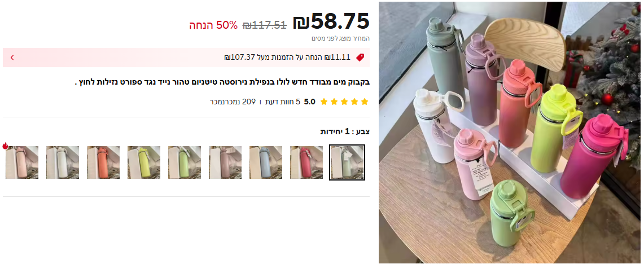Click the Hebrew product title text

point(222,82)
